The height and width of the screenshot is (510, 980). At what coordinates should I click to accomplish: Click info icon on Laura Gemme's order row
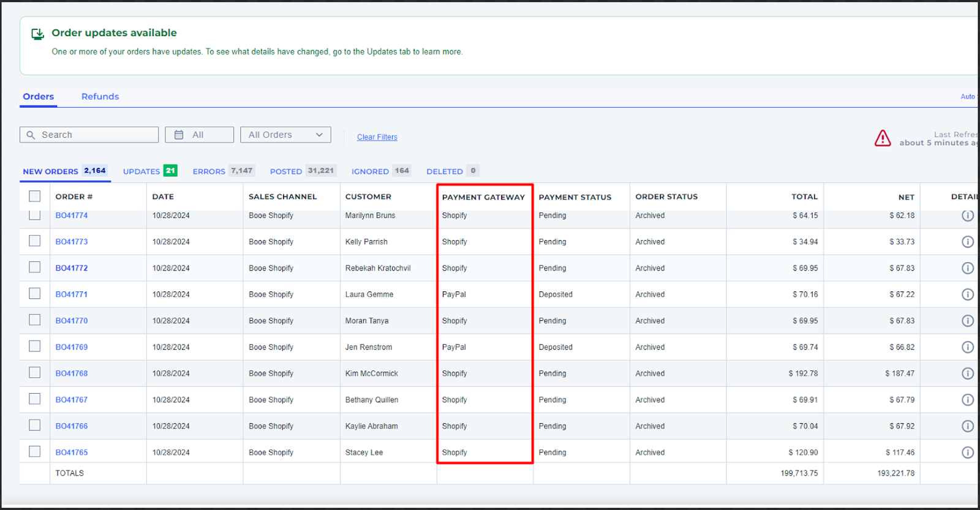point(967,294)
